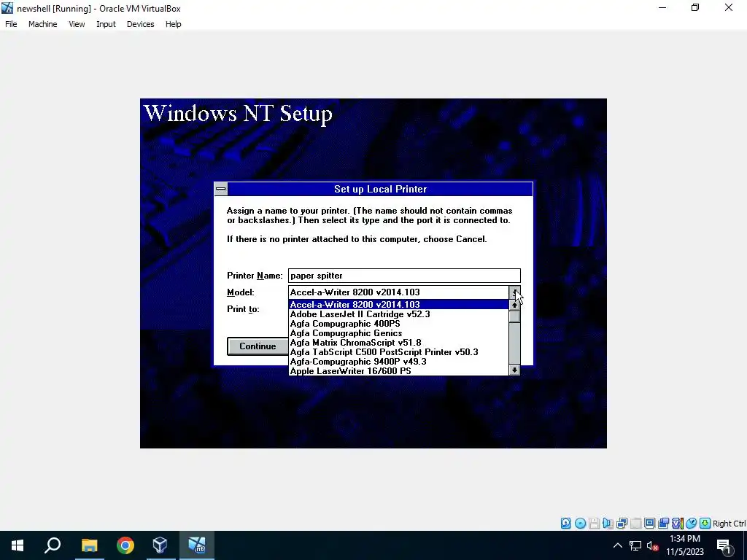
Task: Click the audio speaker status icon
Action: (x=608, y=524)
